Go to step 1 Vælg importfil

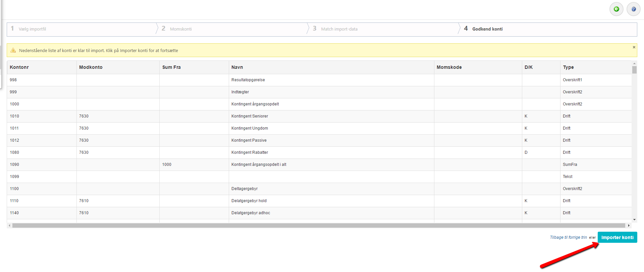pyautogui.click(x=32, y=29)
